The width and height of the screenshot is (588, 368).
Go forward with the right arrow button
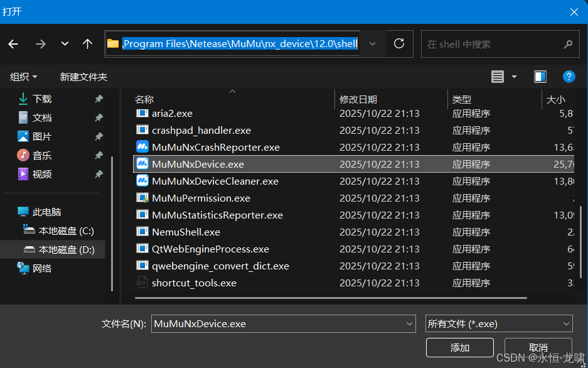41,44
